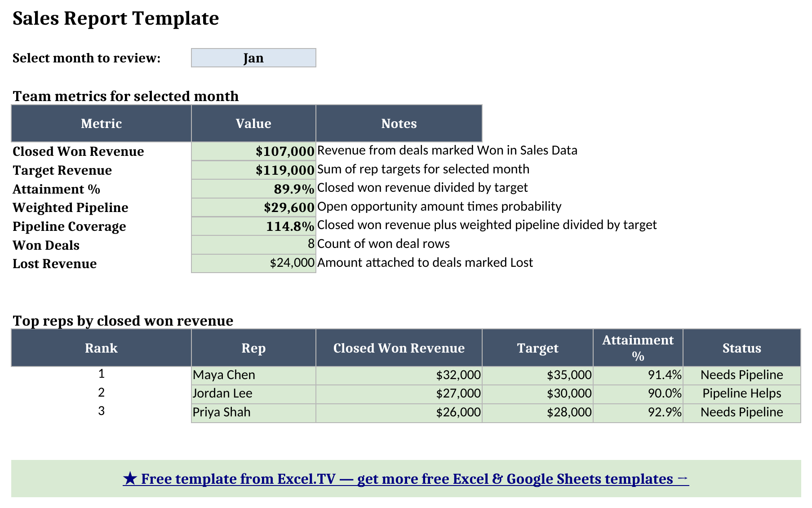Click the Rank column header

click(101, 348)
